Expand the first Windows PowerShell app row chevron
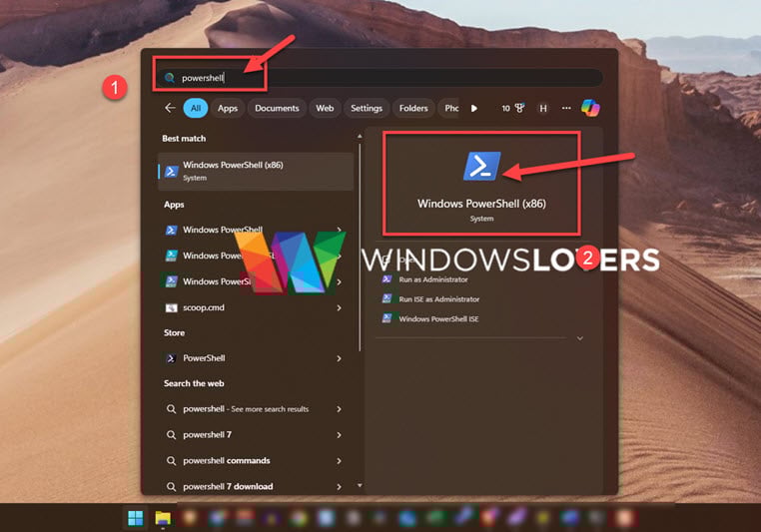 [339, 230]
